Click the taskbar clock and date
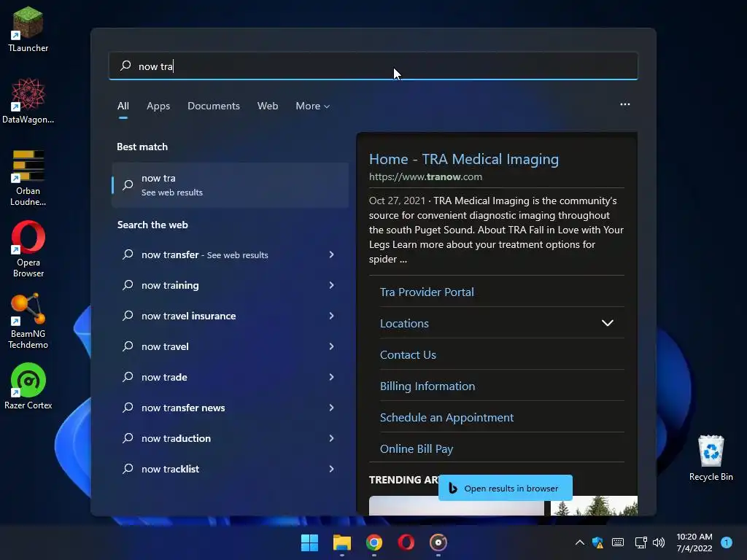Viewport: 747px width, 560px height. (x=694, y=542)
